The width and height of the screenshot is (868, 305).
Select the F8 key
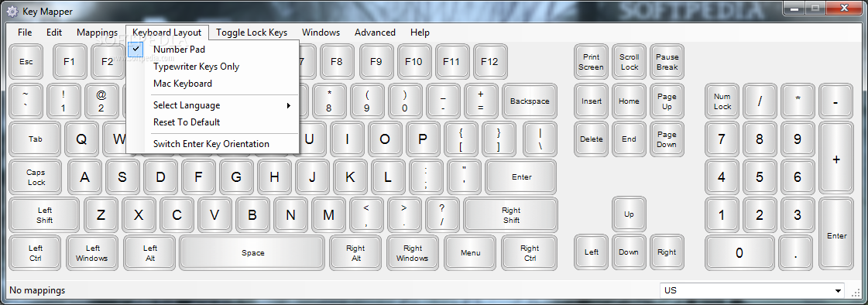(x=337, y=61)
